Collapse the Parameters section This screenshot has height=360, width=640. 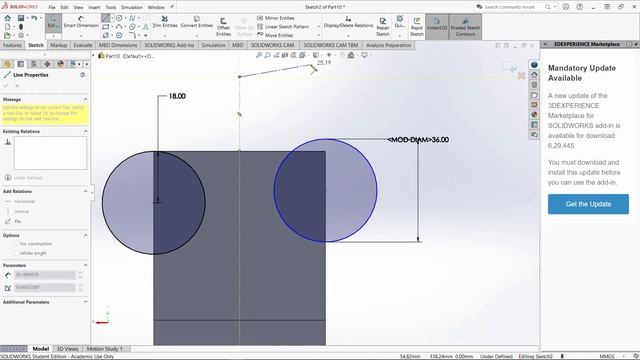pos(85,265)
